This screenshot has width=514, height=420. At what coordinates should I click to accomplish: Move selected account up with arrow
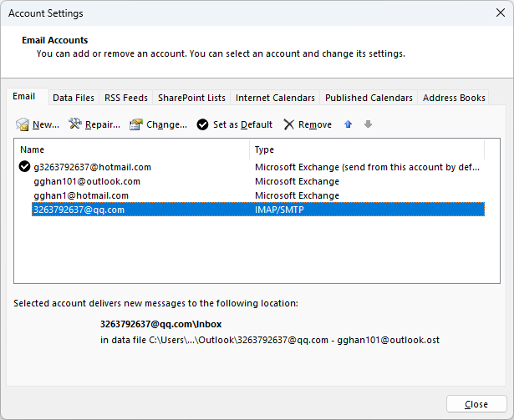click(349, 124)
